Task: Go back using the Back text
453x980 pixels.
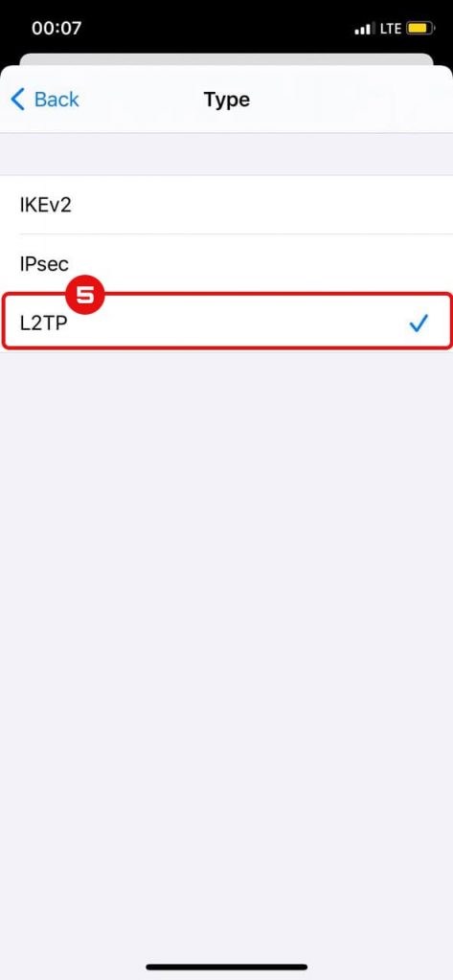Action: pos(57,100)
